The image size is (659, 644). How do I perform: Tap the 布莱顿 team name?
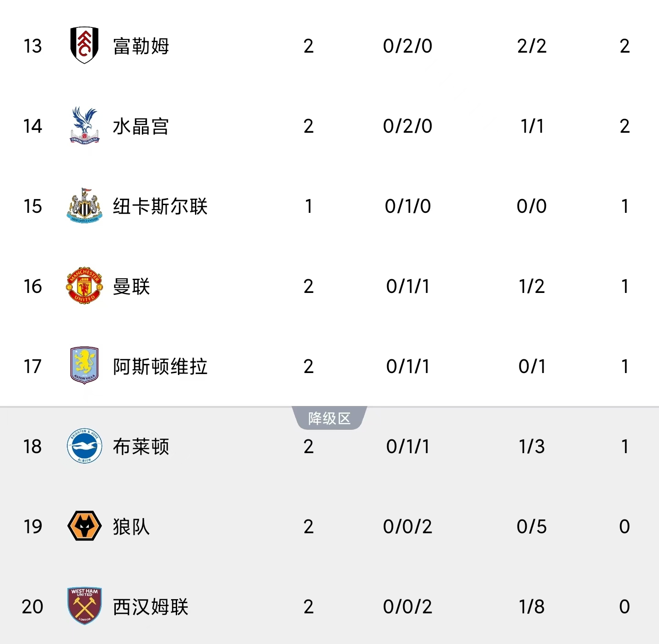tap(141, 447)
